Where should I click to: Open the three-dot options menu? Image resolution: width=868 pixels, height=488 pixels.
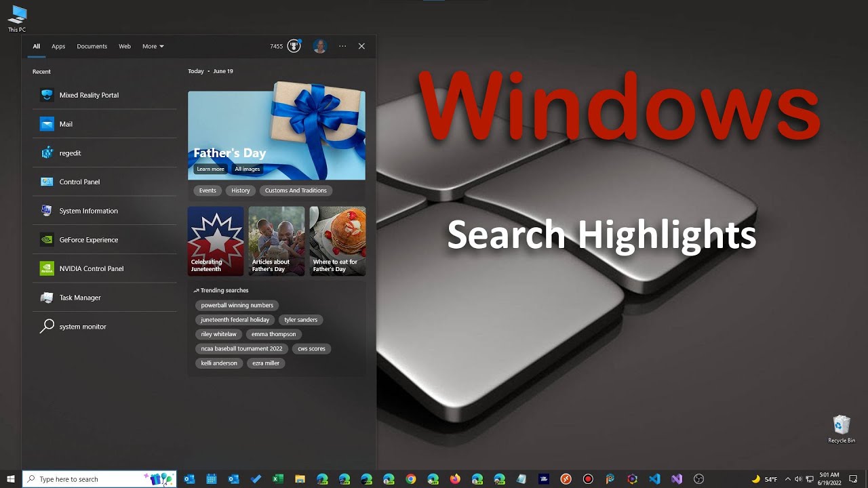tap(342, 46)
